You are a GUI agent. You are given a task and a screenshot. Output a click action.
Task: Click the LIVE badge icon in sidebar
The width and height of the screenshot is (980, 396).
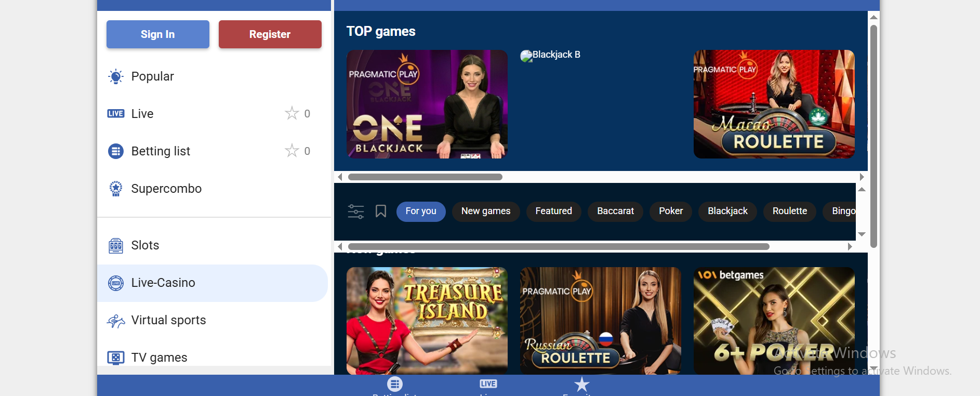pos(116,114)
